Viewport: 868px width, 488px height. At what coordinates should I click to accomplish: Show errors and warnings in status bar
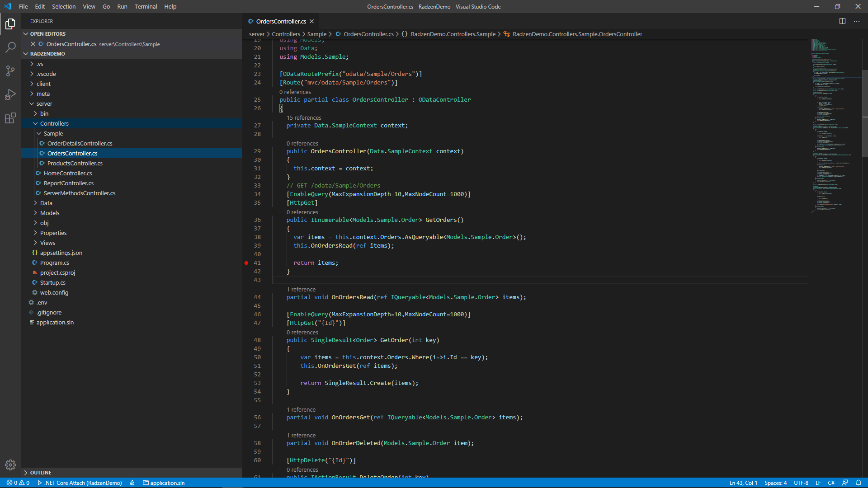tap(18, 483)
